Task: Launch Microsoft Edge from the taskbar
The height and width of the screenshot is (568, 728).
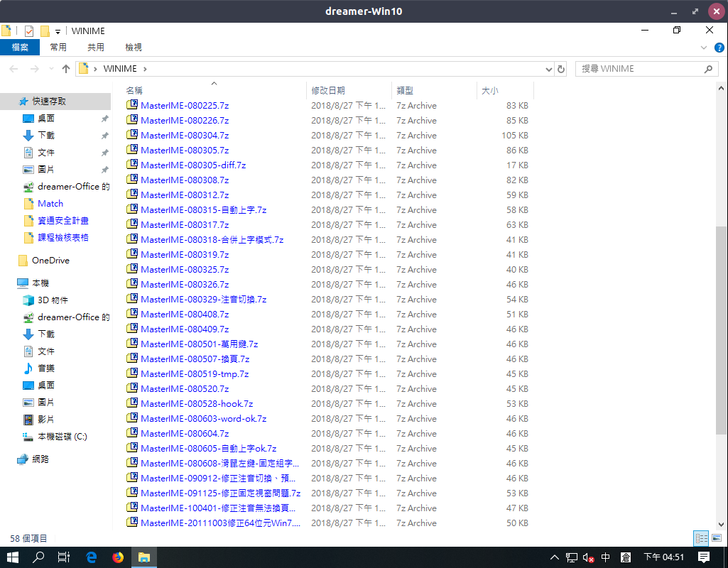Action: click(x=92, y=557)
